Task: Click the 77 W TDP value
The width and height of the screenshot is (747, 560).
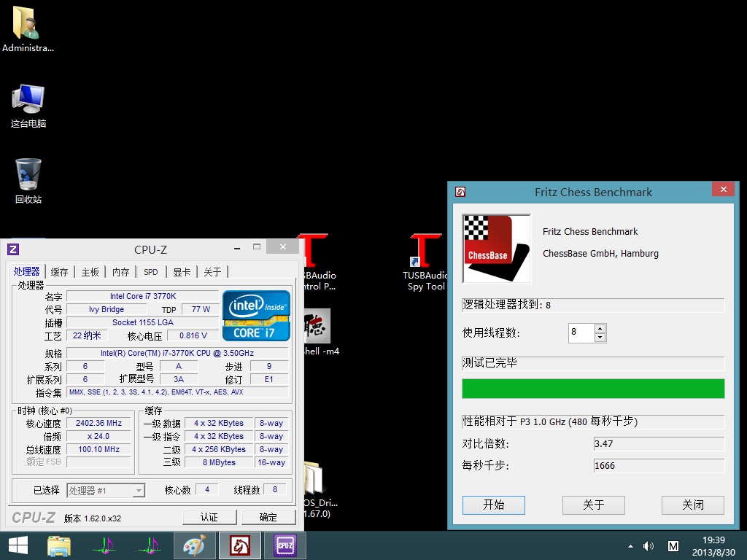Action: (201, 309)
